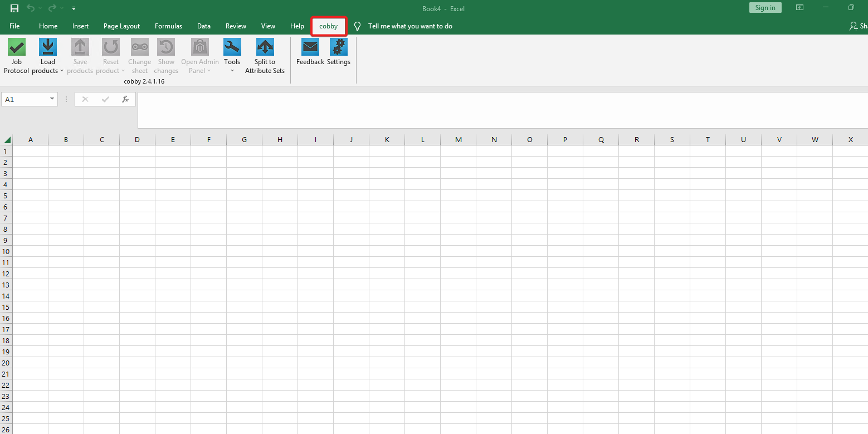
Task: Expand the Open Admin Panel dropdown arrow
Action: click(x=209, y=71)
